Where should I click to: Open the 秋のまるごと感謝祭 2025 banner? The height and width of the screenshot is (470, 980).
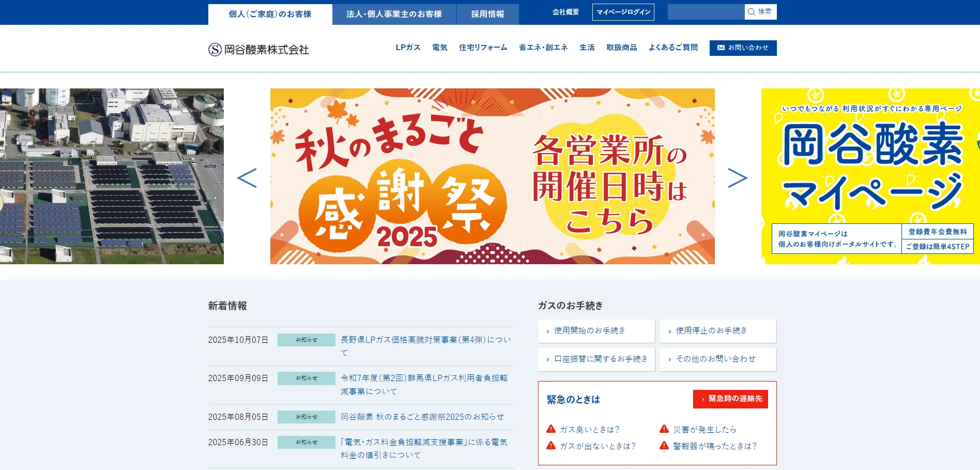pos(492,176)
